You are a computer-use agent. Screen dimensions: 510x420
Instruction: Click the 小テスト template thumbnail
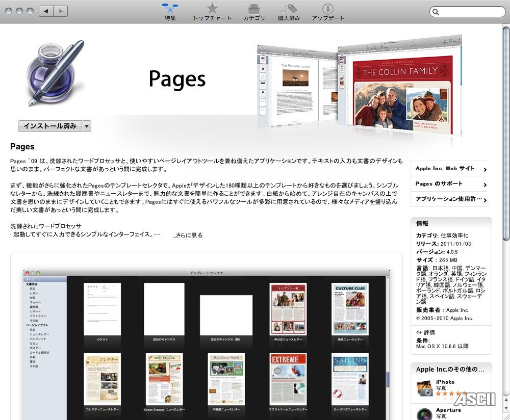(102, 309)
